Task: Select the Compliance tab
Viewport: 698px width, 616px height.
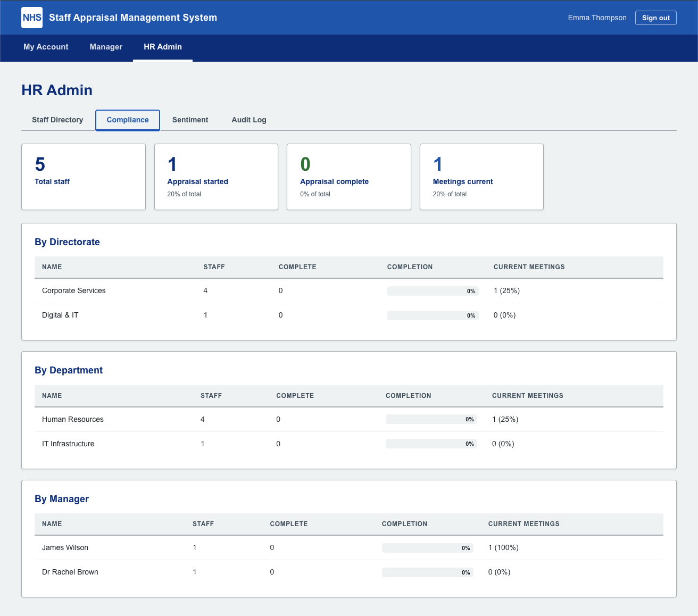Action: click(x=127, y=120)
